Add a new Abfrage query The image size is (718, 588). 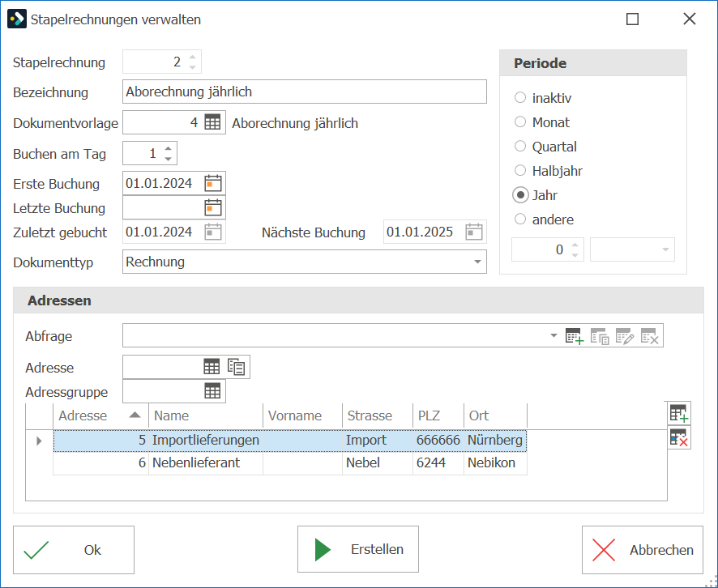(575, 336)
